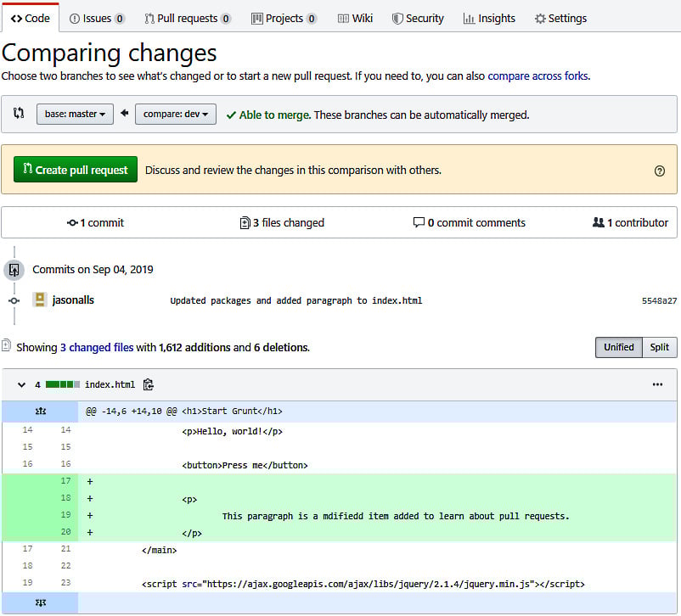Open the base: master branch dropdown
This screenshot has height=616, width=681.
tap(75, 115)
